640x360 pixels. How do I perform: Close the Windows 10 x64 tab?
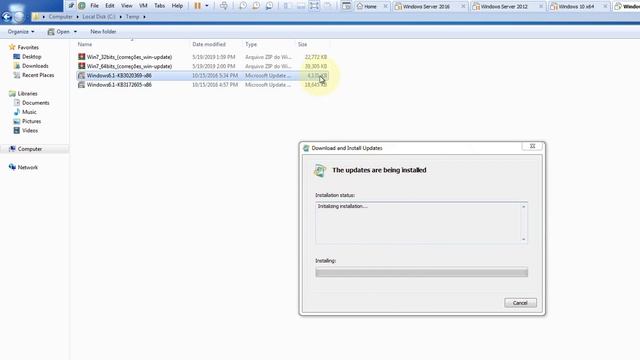(x=605, y=7)
